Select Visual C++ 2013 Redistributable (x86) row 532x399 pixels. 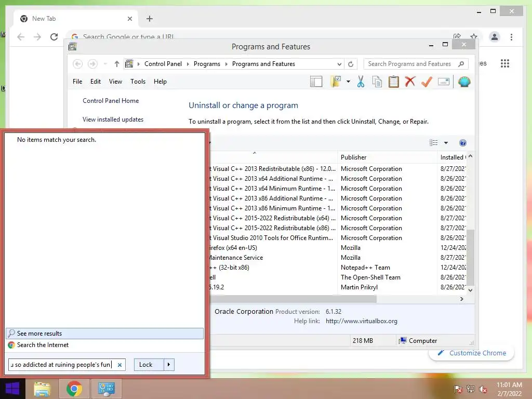[x=338, y=169]
